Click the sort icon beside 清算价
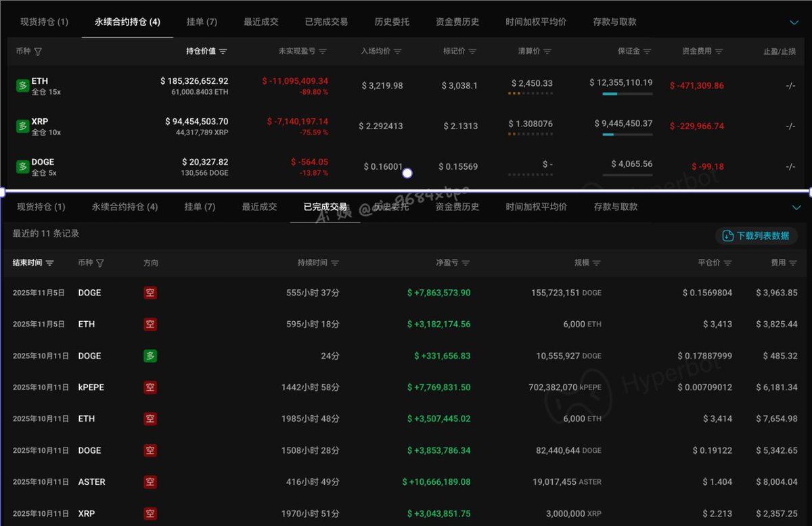This screenshot has width=812, height=526. (547, 51)
